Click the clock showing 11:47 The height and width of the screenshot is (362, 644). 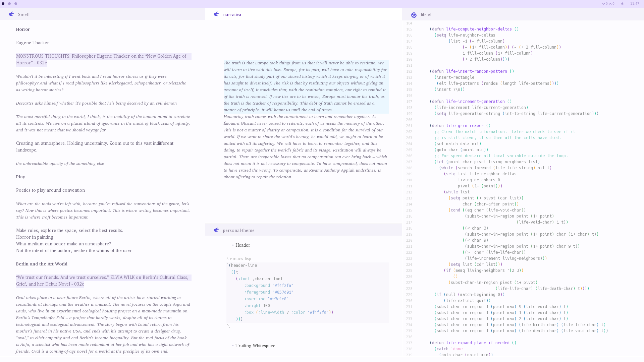click(634, 4)
